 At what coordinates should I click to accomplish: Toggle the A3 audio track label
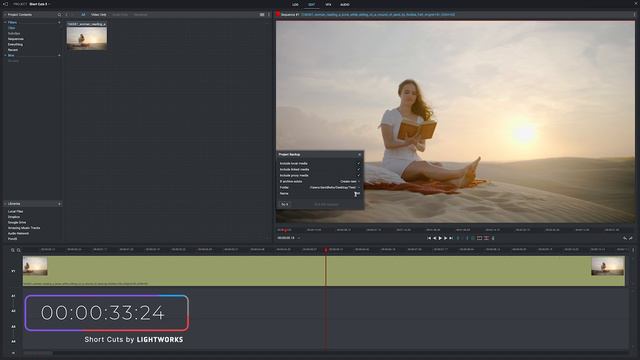click(x=13, y=327)
